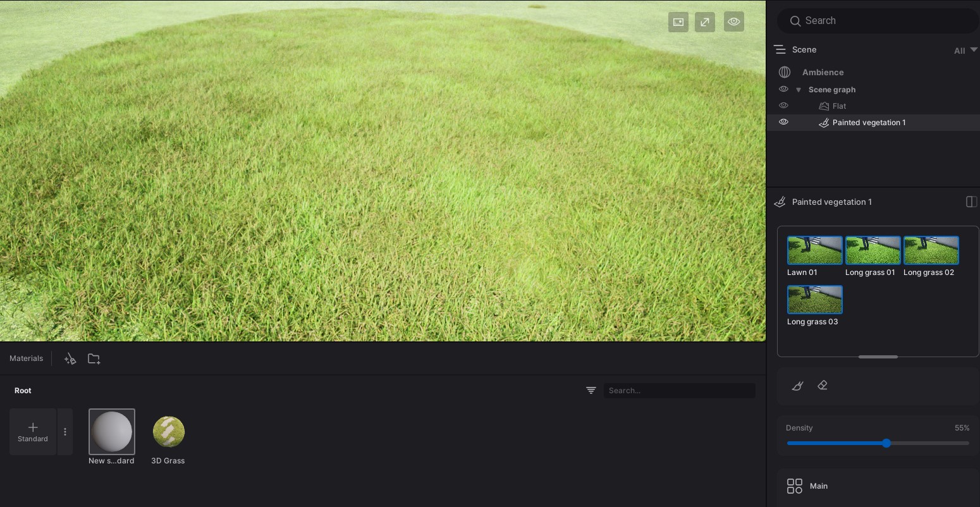Select the Long grass 02 thumbnail
980x507 pixels.
click(931, 250)
